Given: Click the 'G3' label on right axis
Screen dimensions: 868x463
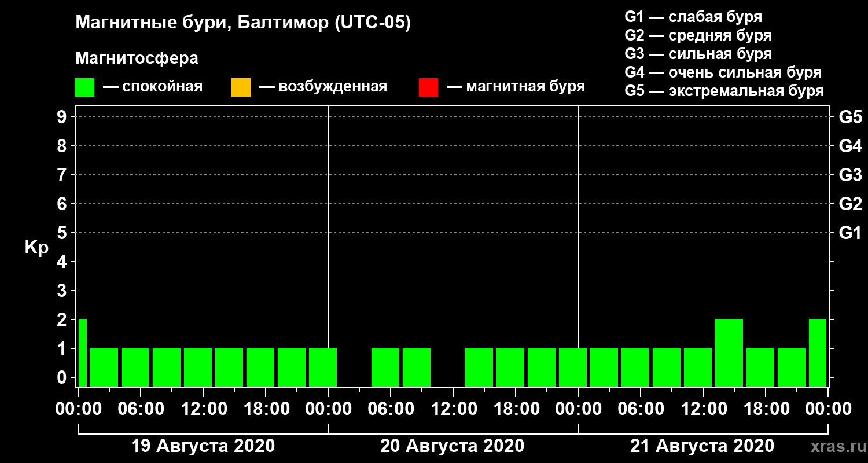Looking at the screenshot, I should (851, 175).
